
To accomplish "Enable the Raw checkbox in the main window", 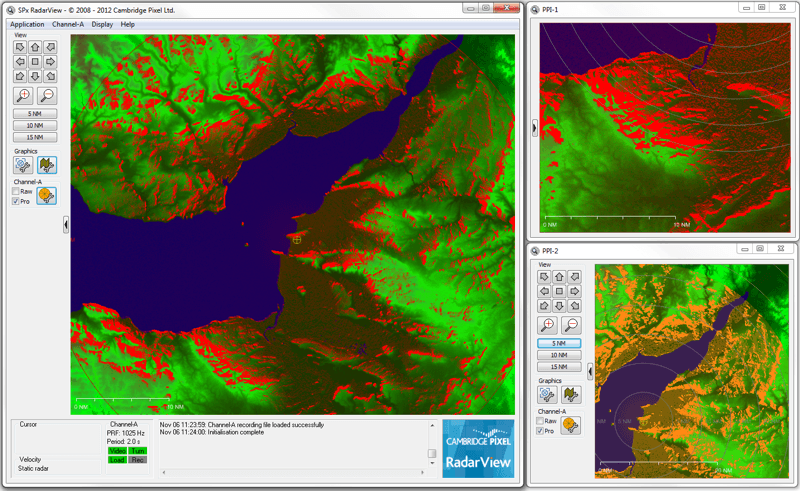I will tap(16, 191).
